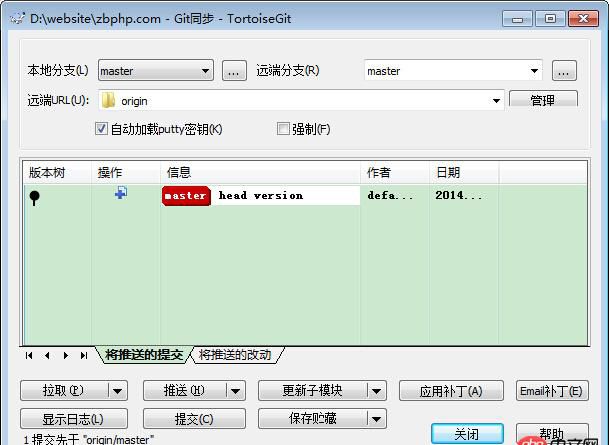
Task: Jump to last tab arrow
Action: click(84, 355)
